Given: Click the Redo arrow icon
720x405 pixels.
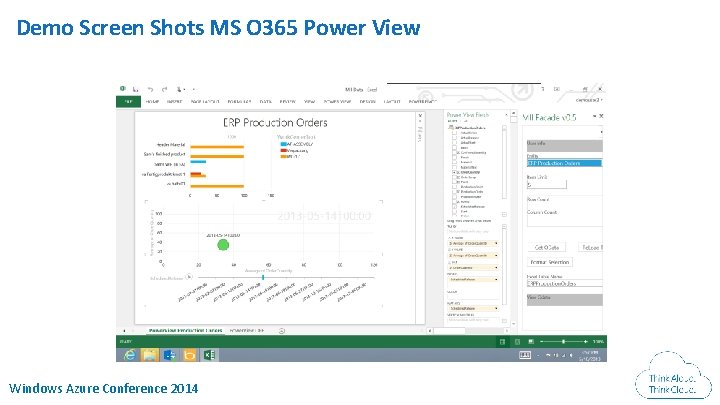Looking at the screenshot, I should (164, 89).
